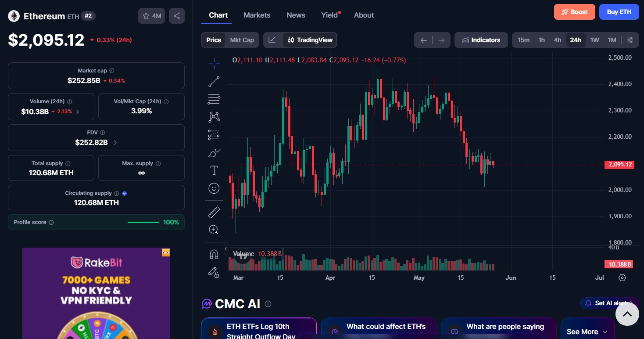644x339 pixels.
Task: Show Profile score info tooltip
Action: [51, 223]
